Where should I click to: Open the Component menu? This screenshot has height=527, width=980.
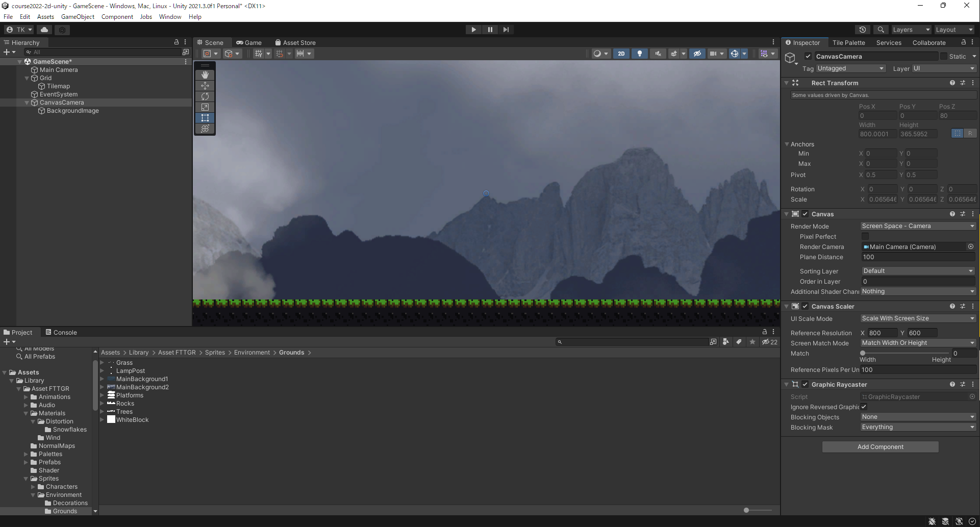[x=117, y=17]
